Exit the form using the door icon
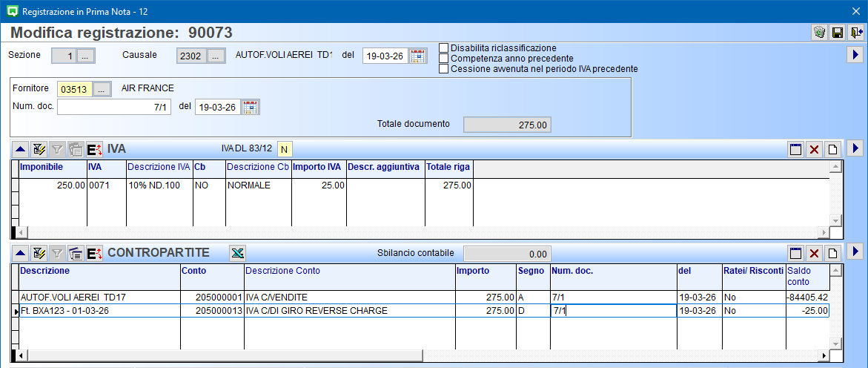This screenshot has height=368, width=868. [x=856, y=33]
